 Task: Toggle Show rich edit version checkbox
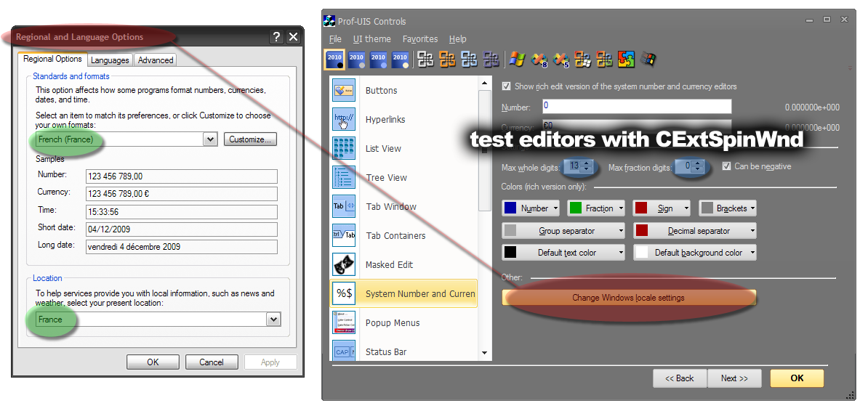[506, 86]
